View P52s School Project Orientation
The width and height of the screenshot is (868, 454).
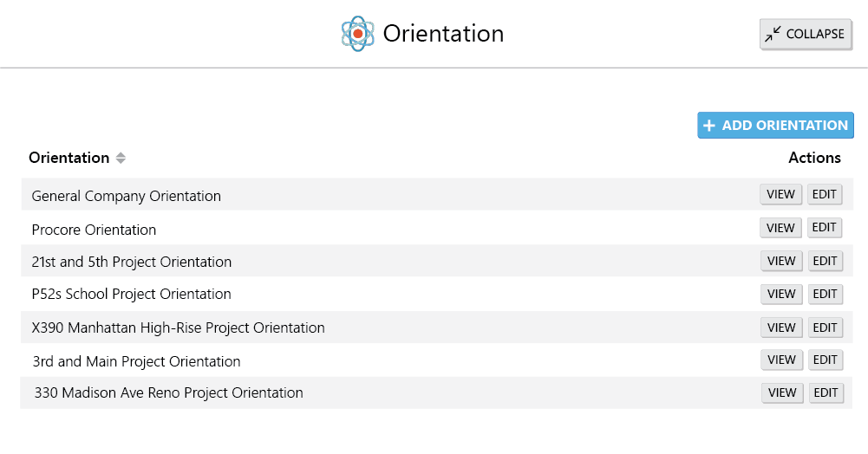[781, 295]
